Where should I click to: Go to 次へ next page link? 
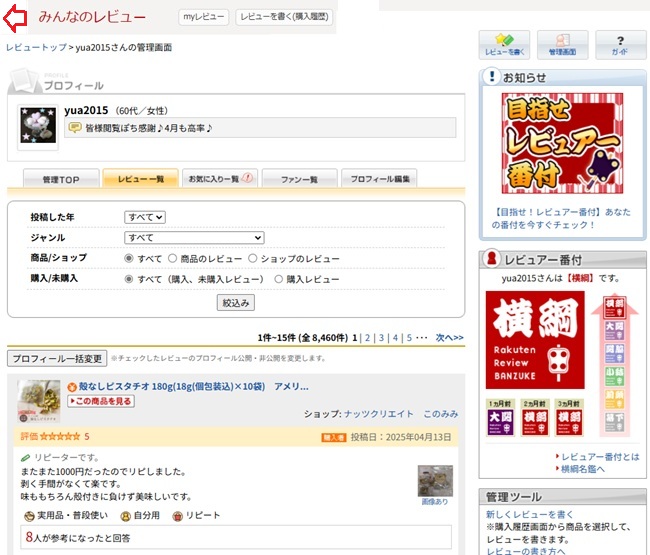(x=449, y=338)
